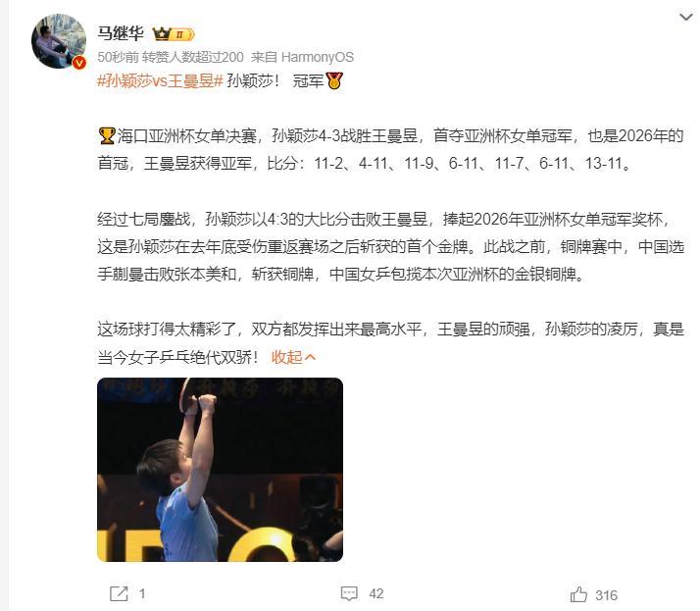Click the 马继华 username
Viewport: 700px width, 611px height.
121,34
